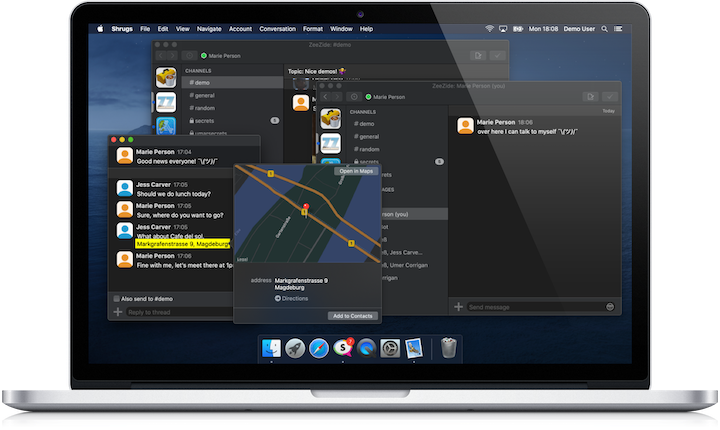Image resolution: width=720 pixels, height=430 pixels.
Task: Select ZZ workspace icon in Marie Person window
Action: [331, 143]
